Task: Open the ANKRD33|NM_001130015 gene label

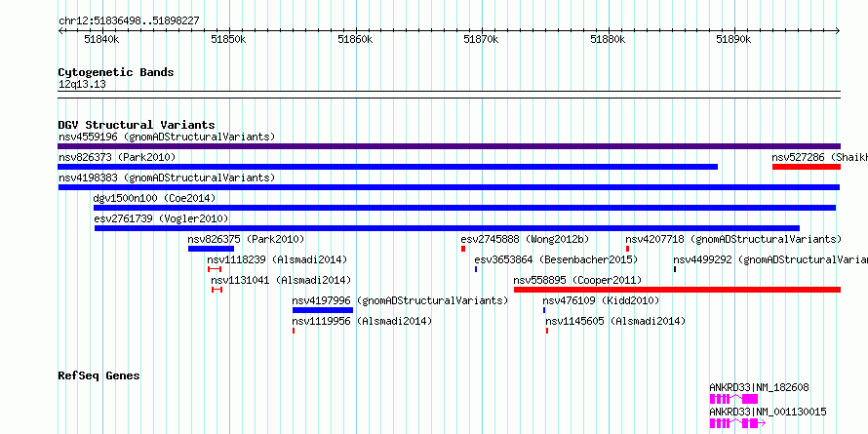Action: coord(768,412)
